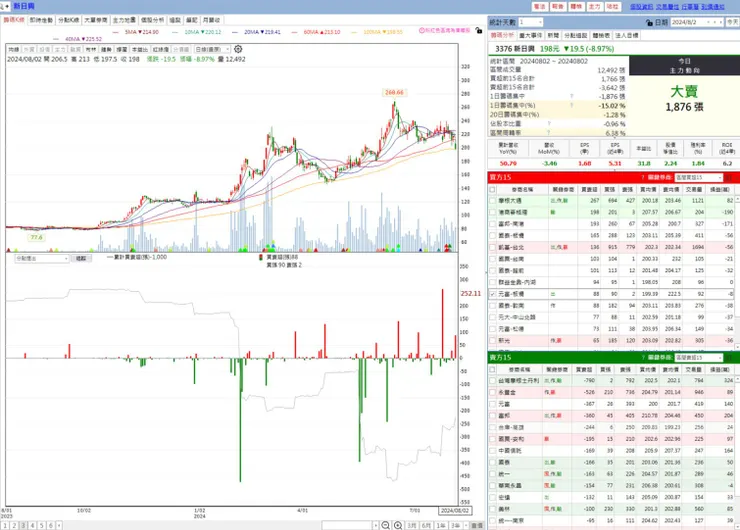The width and height of the screenshot is (740, 530).
Task: Select all checkbox in 買方15 header row
Action: point(493,189)
